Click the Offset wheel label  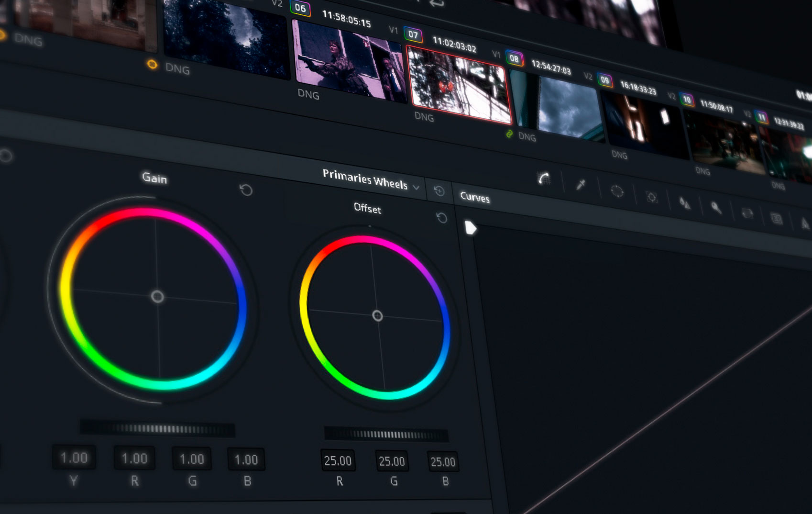(x=367, y=208)
